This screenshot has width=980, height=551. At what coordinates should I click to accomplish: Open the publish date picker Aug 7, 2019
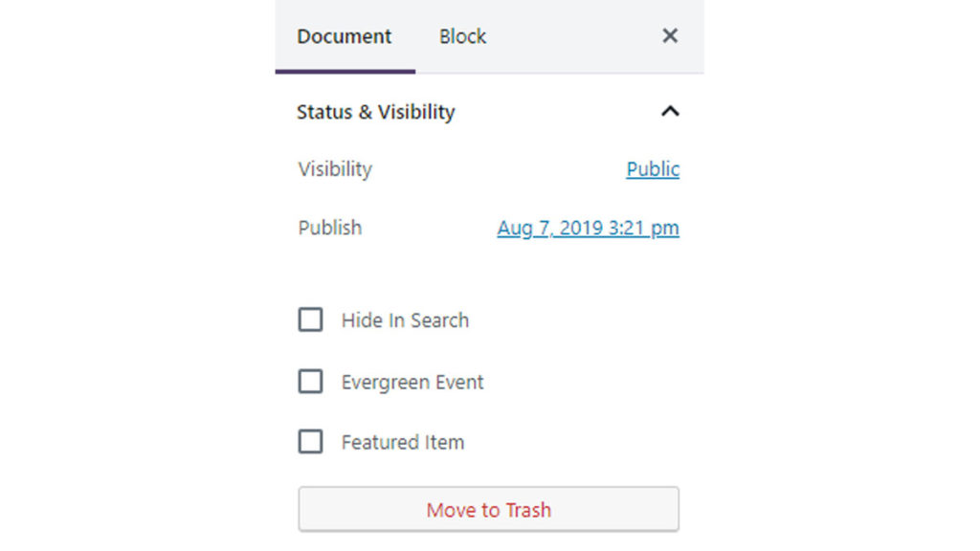(x=588, y=229)
